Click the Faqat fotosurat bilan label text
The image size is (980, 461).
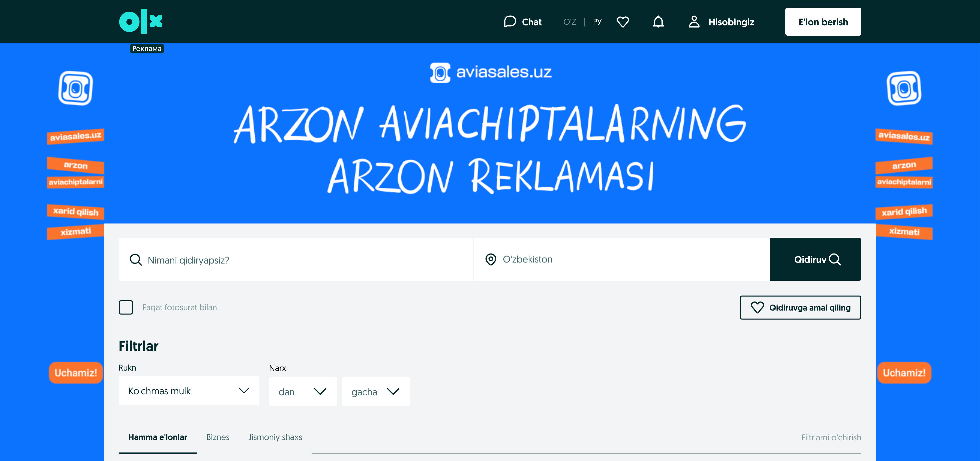coord(180,307)
